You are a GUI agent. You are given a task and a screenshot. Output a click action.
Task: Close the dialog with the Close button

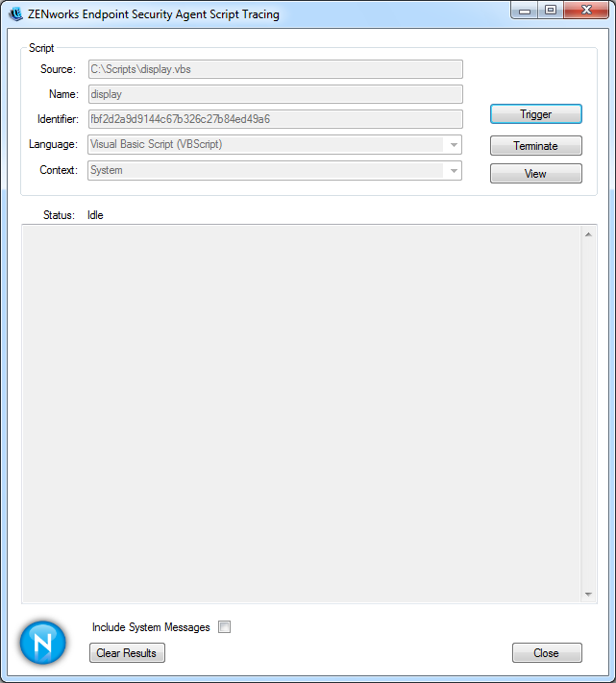point(547,652)
